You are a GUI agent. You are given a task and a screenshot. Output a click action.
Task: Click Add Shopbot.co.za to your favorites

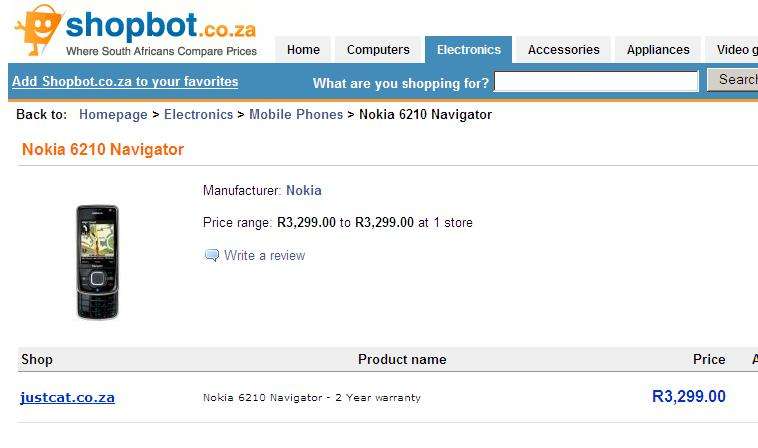125,81
